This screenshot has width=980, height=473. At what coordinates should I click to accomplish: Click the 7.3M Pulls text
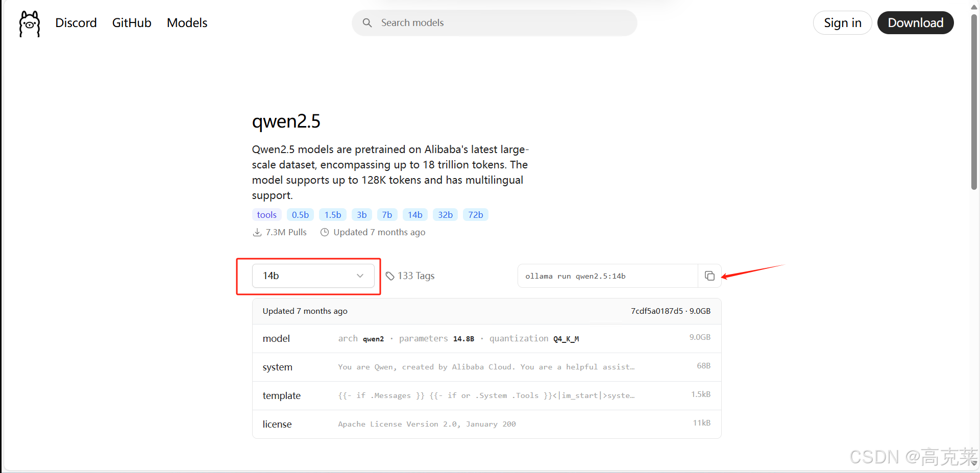click(x=286, y=232)
